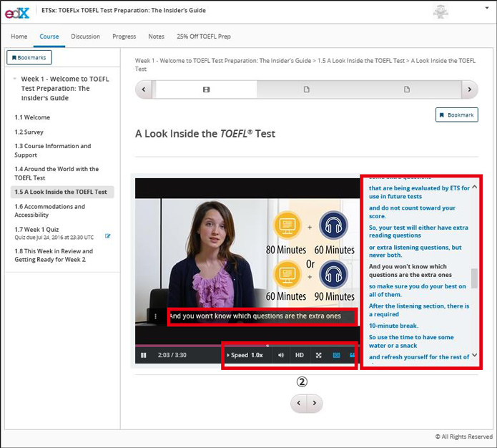Open 1.8 This Week in Review
The width and height of the screenshot is (497, 448).
coord(54,255)
